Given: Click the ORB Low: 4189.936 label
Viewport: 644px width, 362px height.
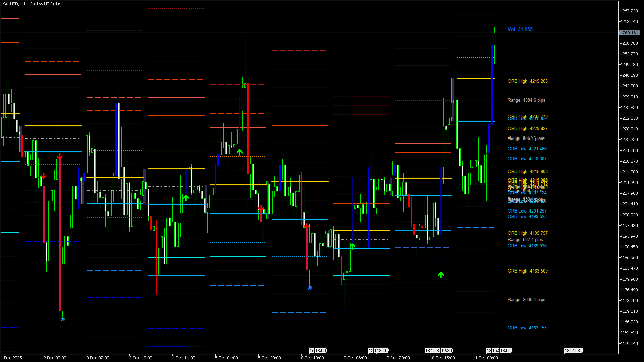Looking at the screenshot, I should click(527, 246).
